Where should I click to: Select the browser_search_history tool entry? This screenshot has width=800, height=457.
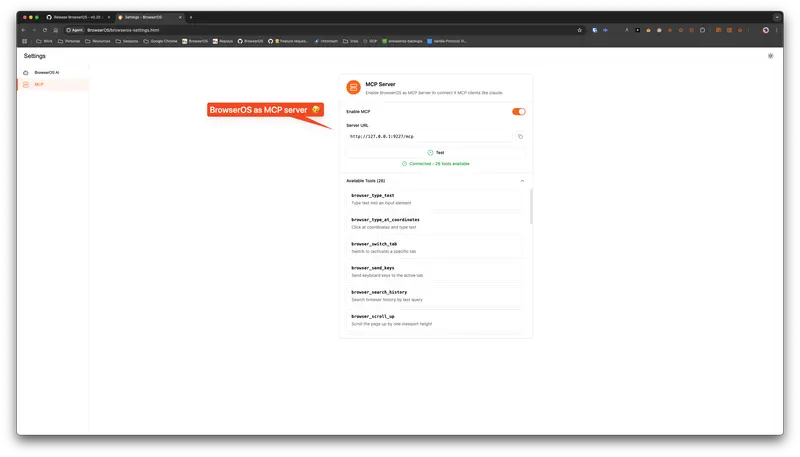[x=436, y=296]
